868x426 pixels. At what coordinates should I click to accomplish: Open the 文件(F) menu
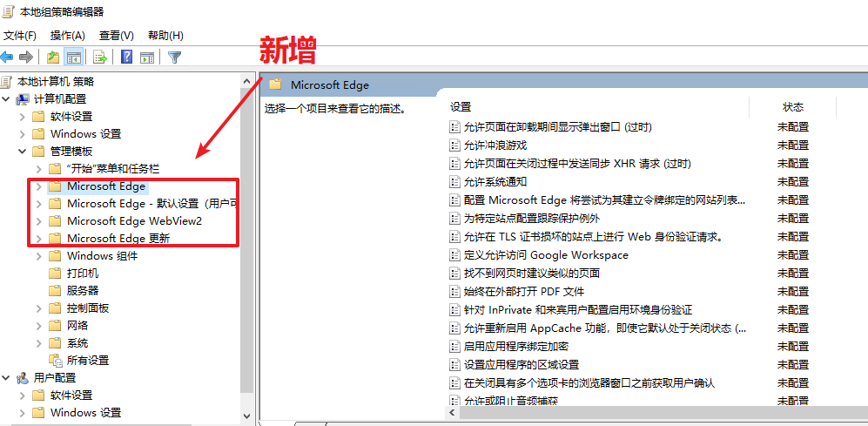(20, 36)
